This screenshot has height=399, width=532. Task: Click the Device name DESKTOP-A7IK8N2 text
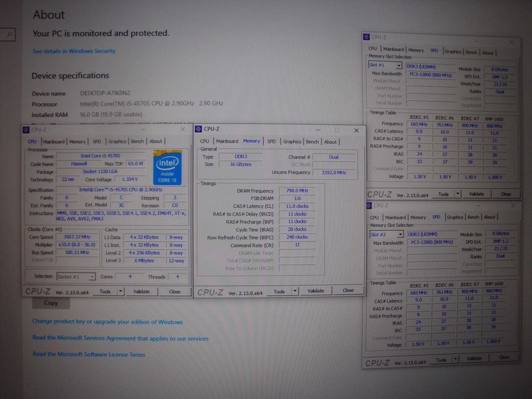pyautogui.click(x=105, y=93)
